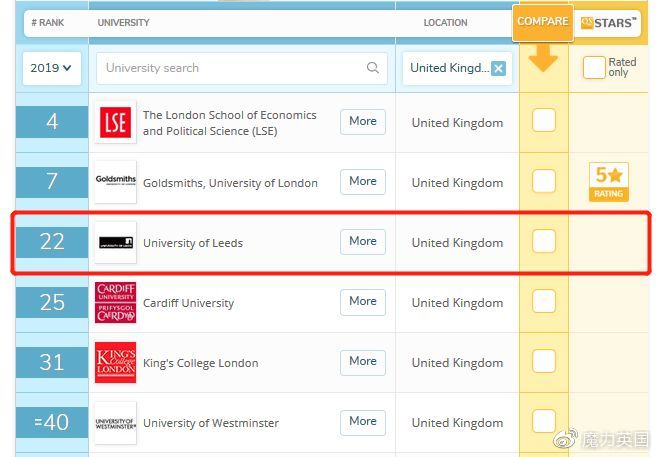
Task: Enable the Rated only checkbox
Action: pos(594,67)
